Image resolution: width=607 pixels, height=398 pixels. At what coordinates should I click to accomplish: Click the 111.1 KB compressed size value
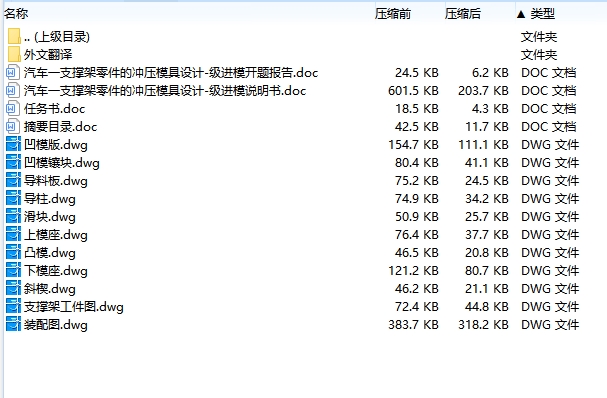click(483, 144)
